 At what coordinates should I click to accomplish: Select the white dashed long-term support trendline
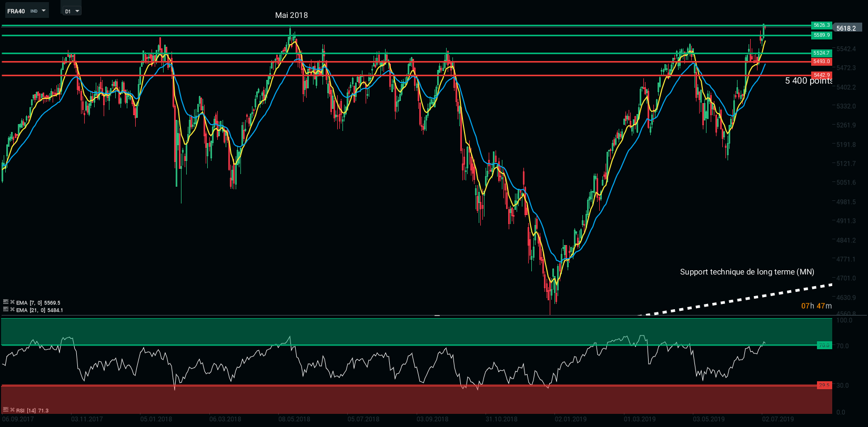click(736, 300)
